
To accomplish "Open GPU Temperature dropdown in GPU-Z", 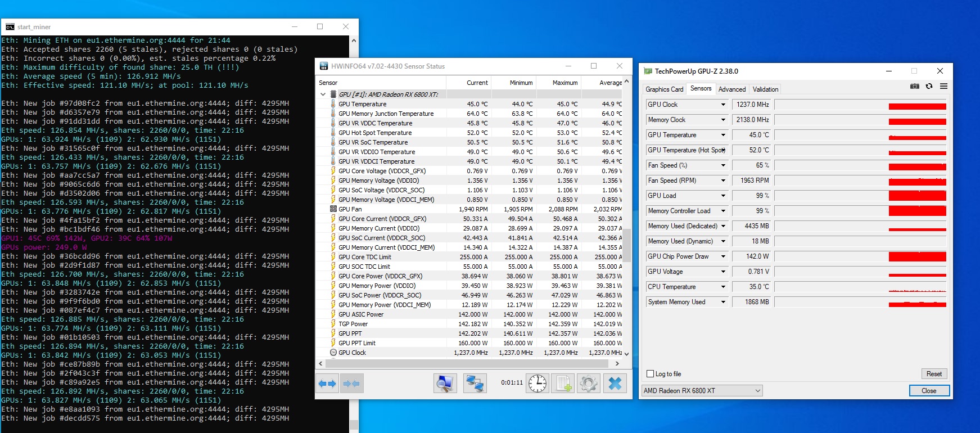I will 723,135.
